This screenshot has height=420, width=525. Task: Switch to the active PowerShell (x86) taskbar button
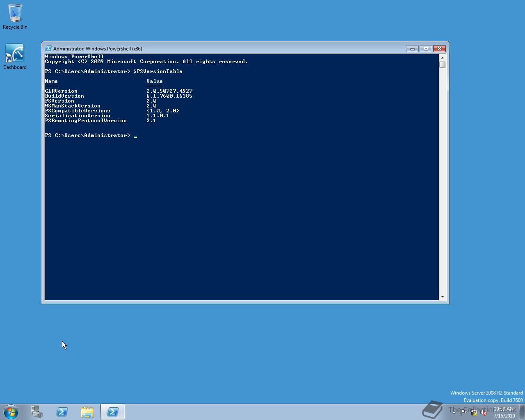coord(113,412)
